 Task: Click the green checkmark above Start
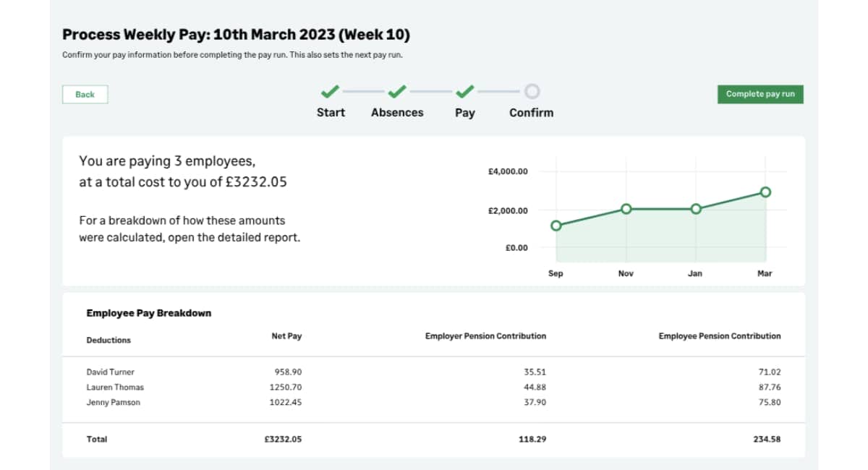click(330, 92)
